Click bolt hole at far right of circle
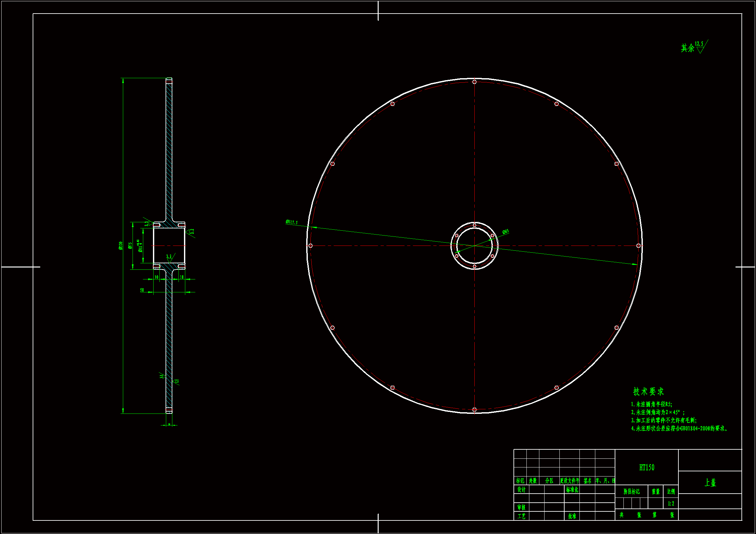This screenshot has width=756, height=534. click(x=638, y=246)
